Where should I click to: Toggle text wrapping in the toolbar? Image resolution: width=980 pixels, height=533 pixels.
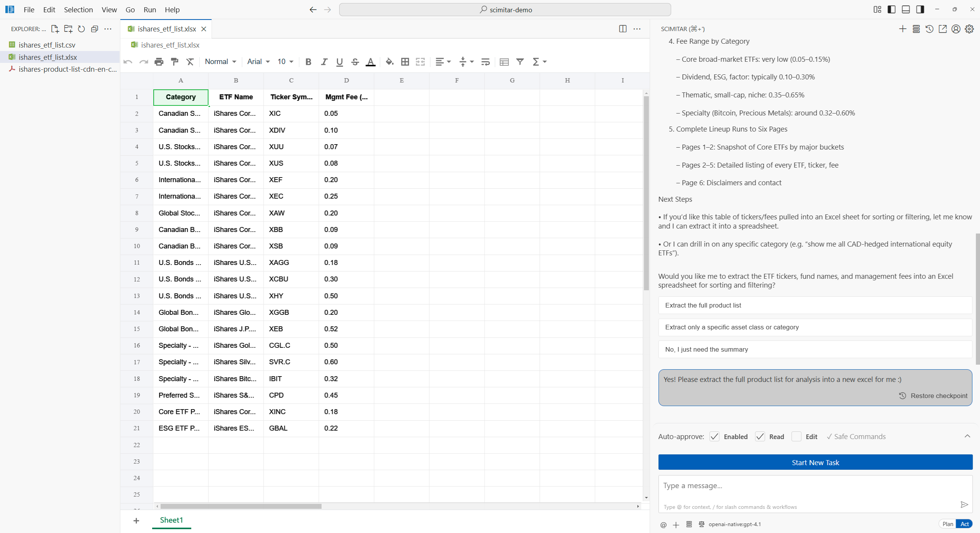486,62
